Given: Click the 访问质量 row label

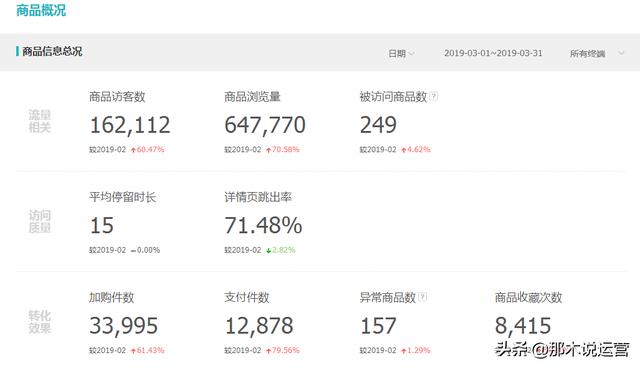Looking at the screenshot, I should (x=40, y=222).
